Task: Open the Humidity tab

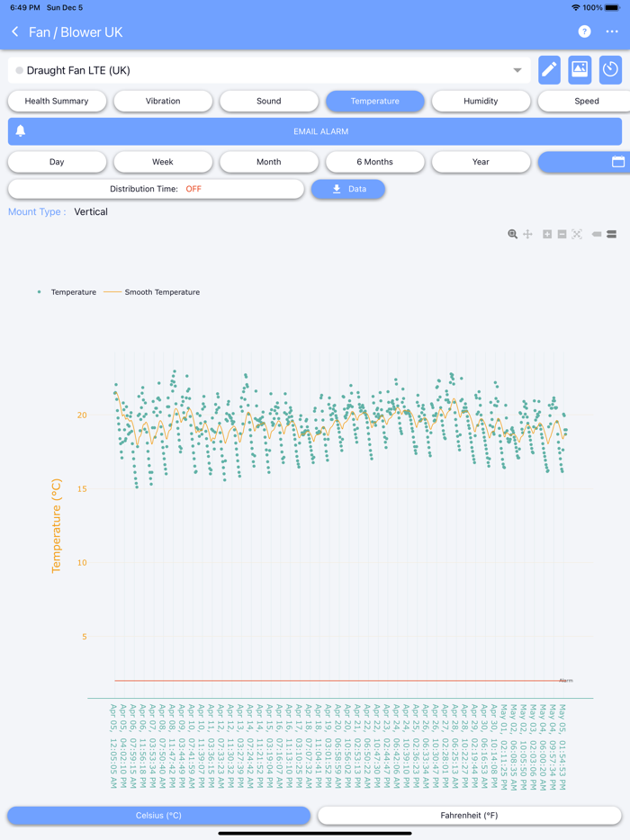Action: 481,101
